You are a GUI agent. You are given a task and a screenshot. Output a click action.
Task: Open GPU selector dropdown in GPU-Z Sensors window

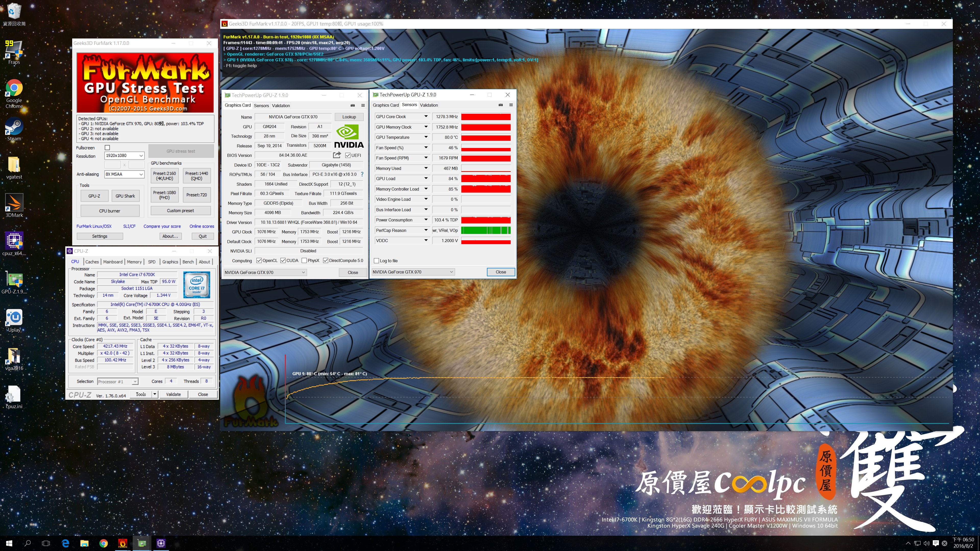[413, 272]
